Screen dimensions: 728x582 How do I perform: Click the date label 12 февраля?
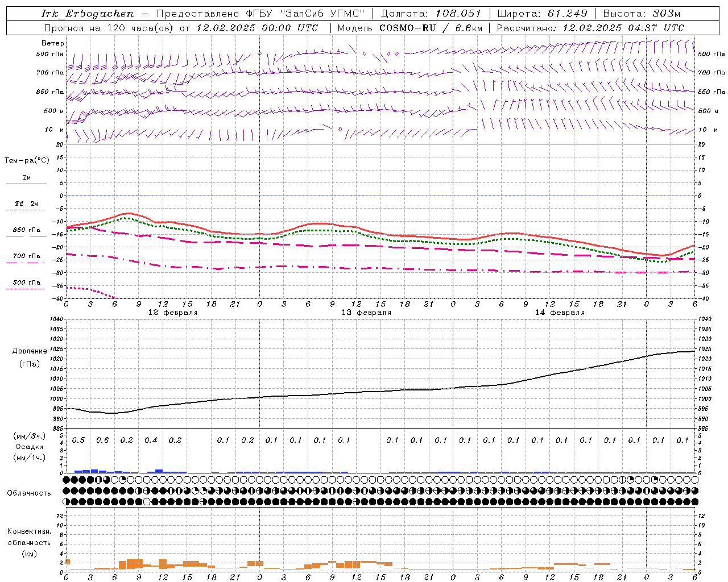click(x=173, y=313)
